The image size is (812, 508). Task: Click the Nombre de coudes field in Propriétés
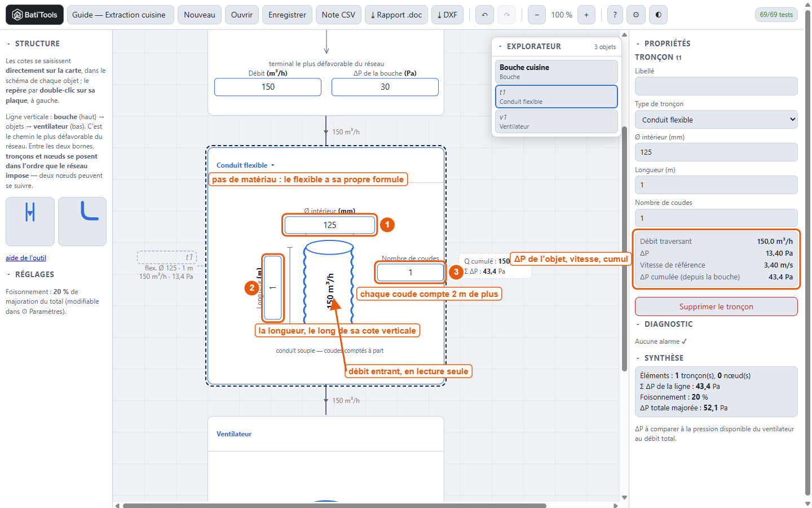pos(716,218)
